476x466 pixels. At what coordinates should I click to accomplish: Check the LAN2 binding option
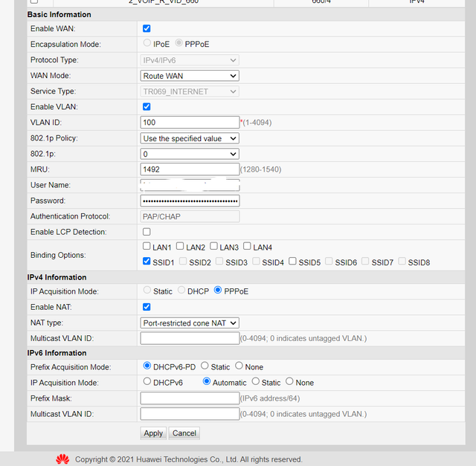click(x=180, y=246)
